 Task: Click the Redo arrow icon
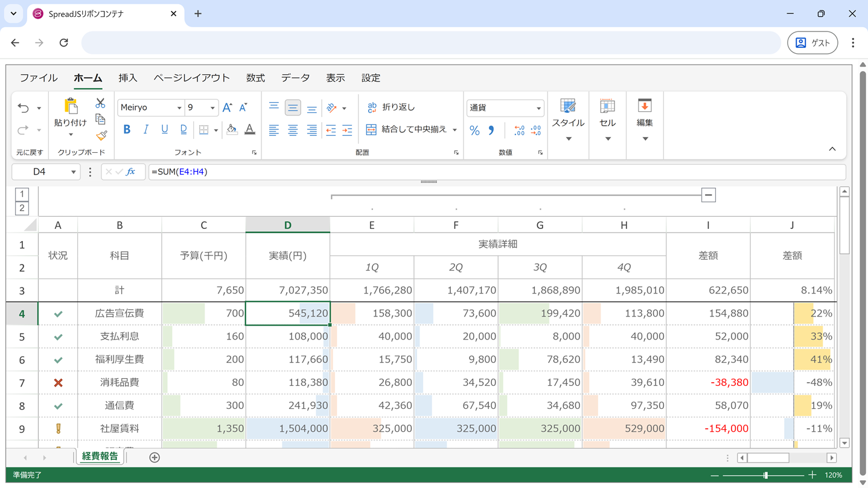tap(23, 130)
